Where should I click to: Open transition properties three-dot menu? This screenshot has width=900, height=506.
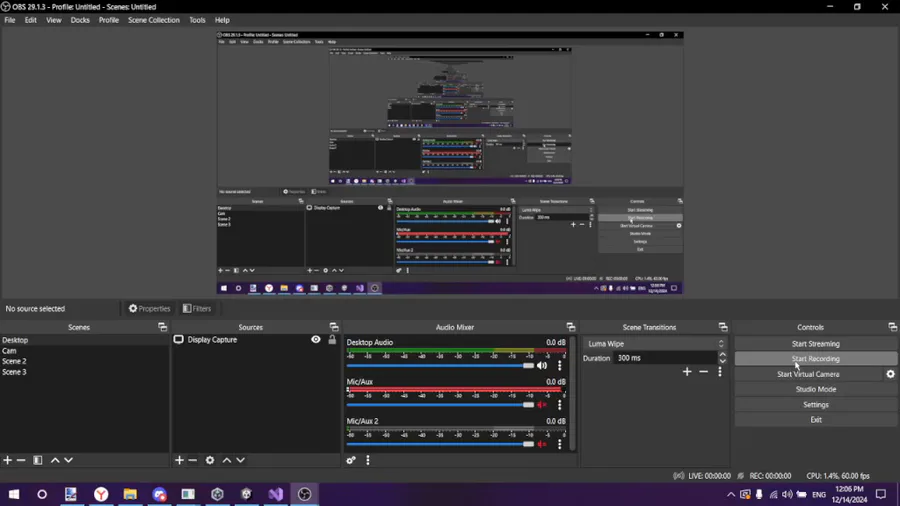tap(720, 372)
